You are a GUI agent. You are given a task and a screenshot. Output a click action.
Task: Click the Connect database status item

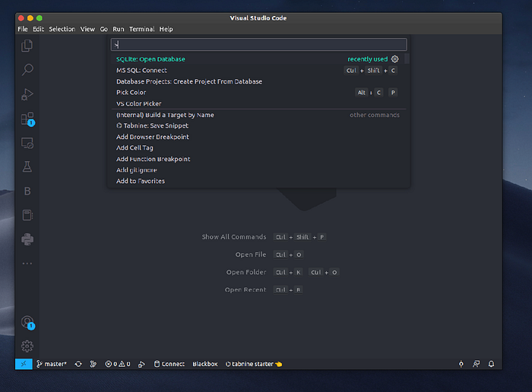[169, 364]
